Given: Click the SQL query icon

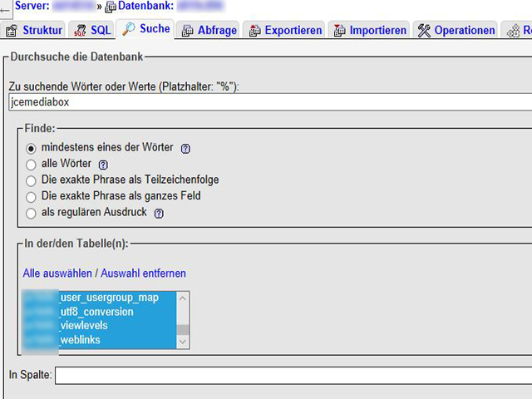Looking at the screenshot, I should tap(80, 31).
